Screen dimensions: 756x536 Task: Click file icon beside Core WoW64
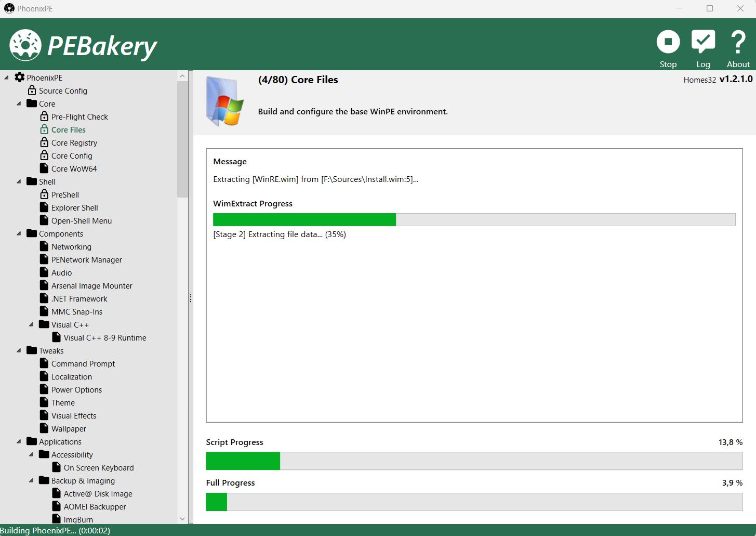tap(44, 168)
